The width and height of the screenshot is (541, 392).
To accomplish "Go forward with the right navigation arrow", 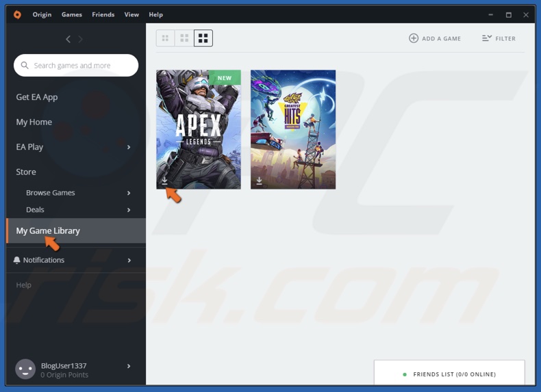I will point(80,39).
